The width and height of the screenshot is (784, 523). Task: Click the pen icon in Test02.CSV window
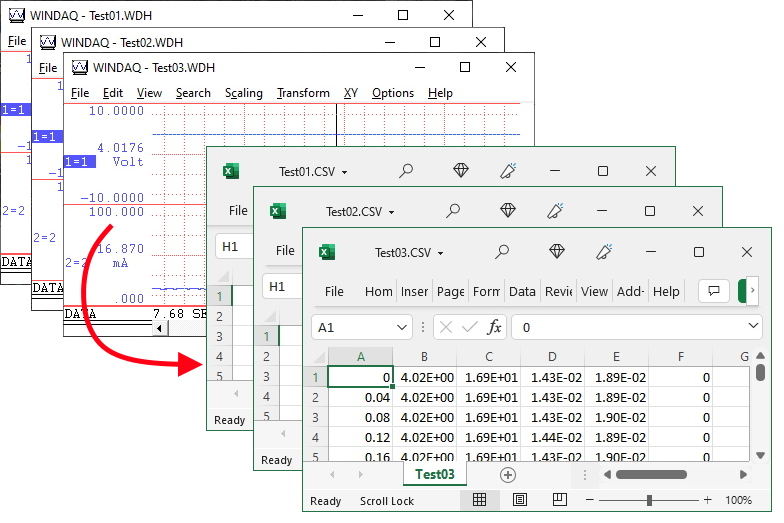point(555,210)
